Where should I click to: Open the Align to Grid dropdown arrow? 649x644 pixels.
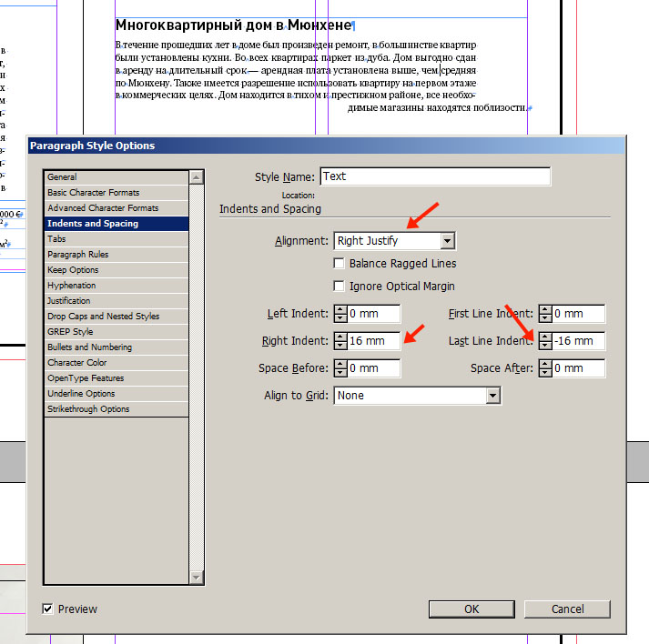click(492, 396)
